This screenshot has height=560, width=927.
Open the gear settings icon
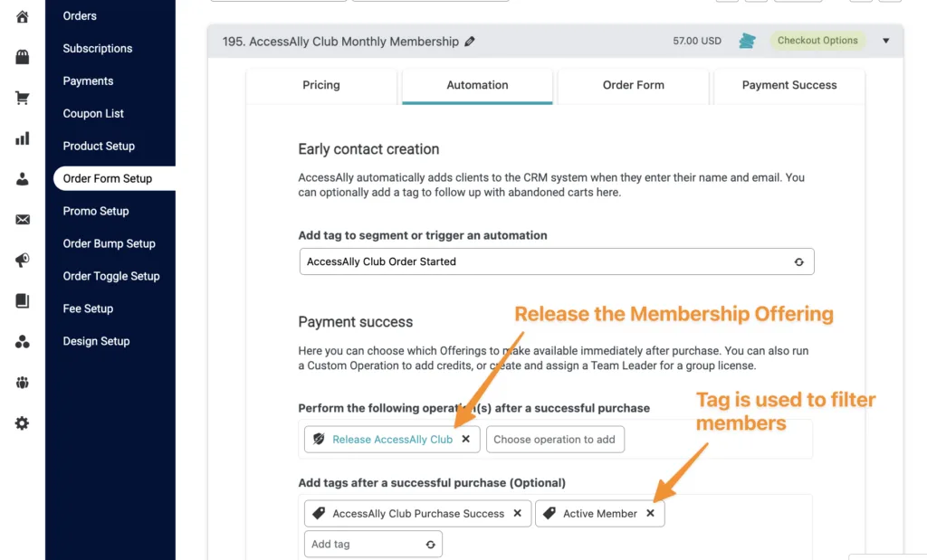[23, 423]
